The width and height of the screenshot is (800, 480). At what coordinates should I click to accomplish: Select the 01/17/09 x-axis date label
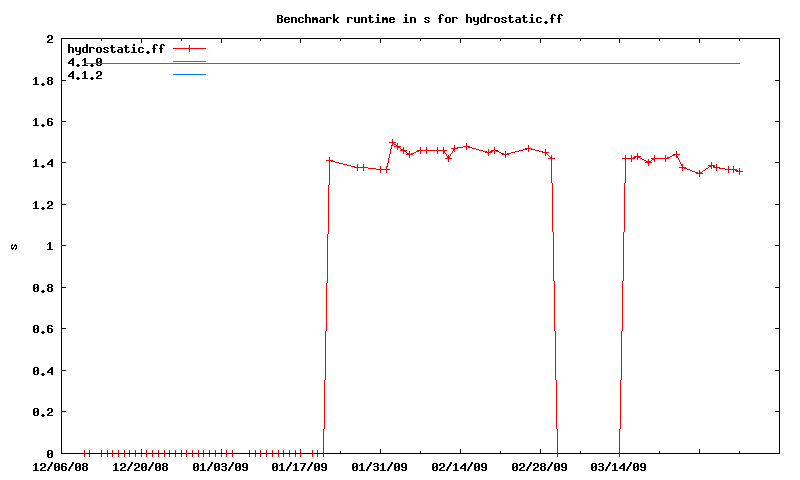tap(300, 466)
